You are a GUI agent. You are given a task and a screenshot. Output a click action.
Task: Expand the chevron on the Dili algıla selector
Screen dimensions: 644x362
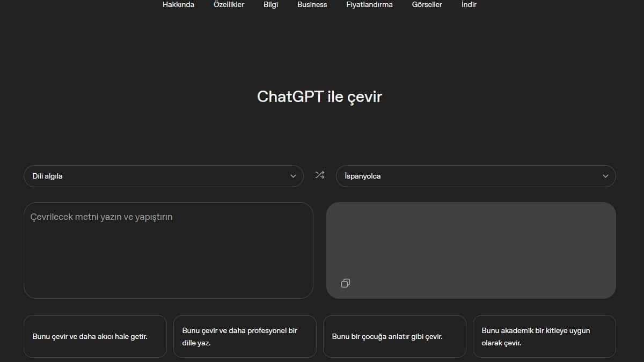(293, 176)
